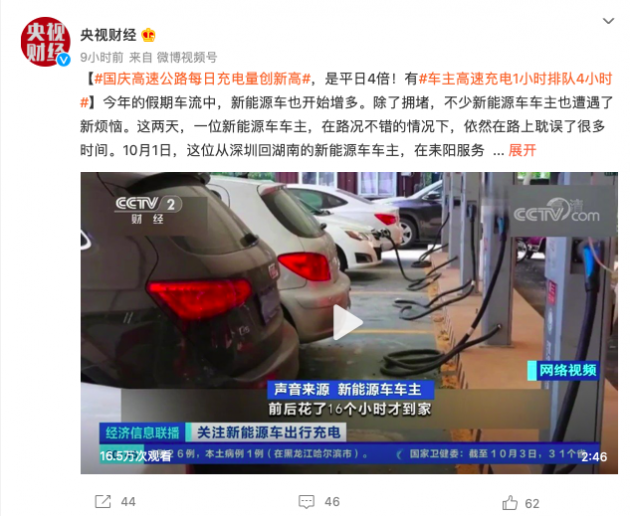Click the 9小时前 post timestamp
Screen dimensions: 630x516
click(102, 57)
